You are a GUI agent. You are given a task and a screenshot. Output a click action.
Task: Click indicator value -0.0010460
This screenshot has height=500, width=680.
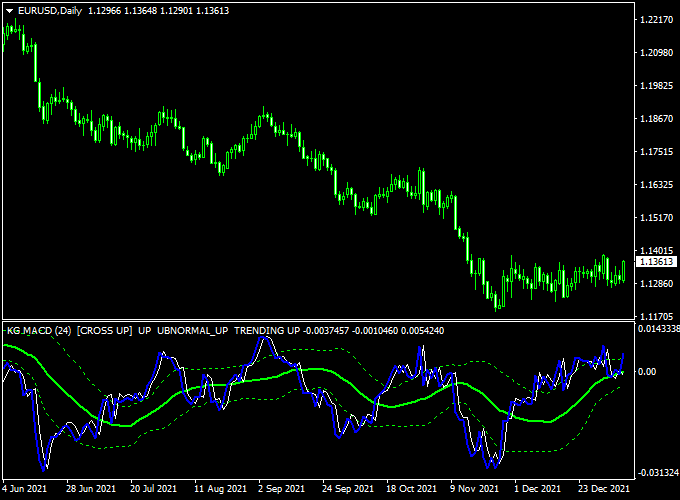pos(375,331)
